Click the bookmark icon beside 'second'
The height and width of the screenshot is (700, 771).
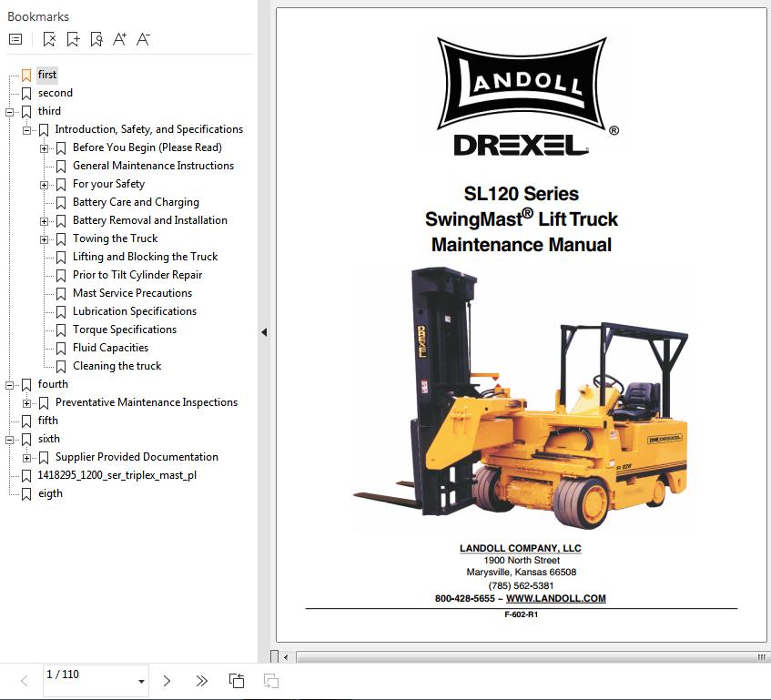coord(26,94)
